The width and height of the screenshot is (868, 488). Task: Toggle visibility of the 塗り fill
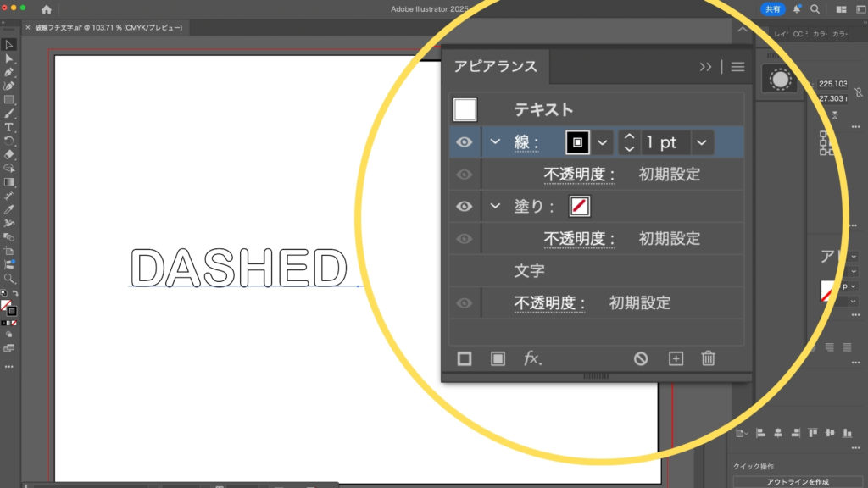(465, 206)
